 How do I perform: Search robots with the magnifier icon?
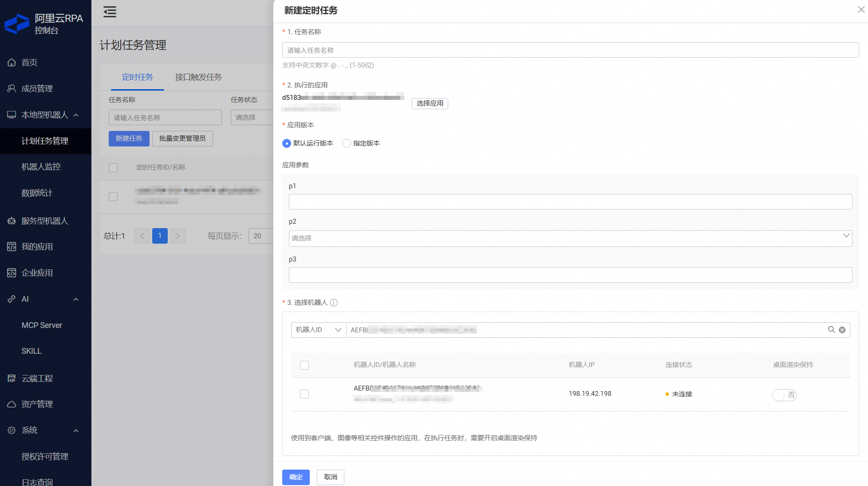[x=831, y=330]
